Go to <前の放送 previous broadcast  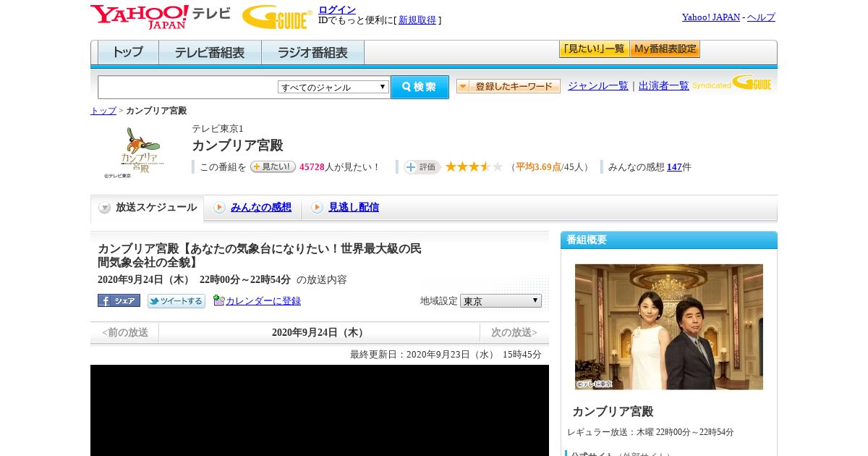tap(125, 333)
